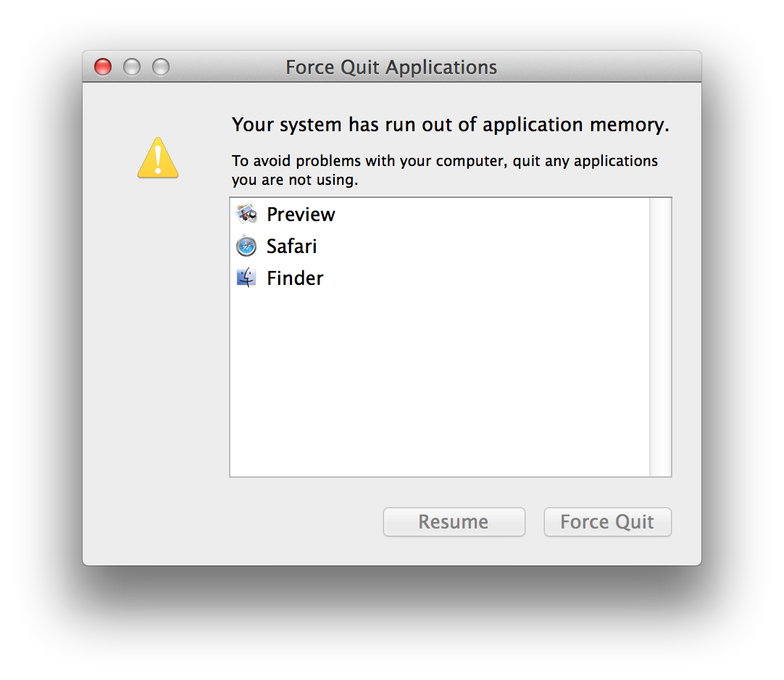Viewport: 784px width, 680px height.
Task: Click the Safari compass icon
Action: [x=246, y=246]
